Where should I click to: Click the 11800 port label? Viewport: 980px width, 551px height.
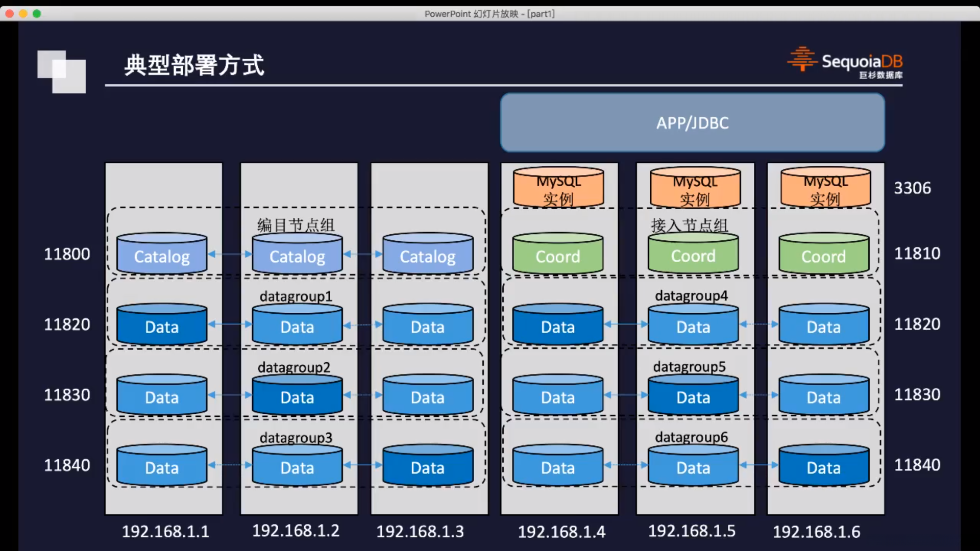(x=67, y=254)
